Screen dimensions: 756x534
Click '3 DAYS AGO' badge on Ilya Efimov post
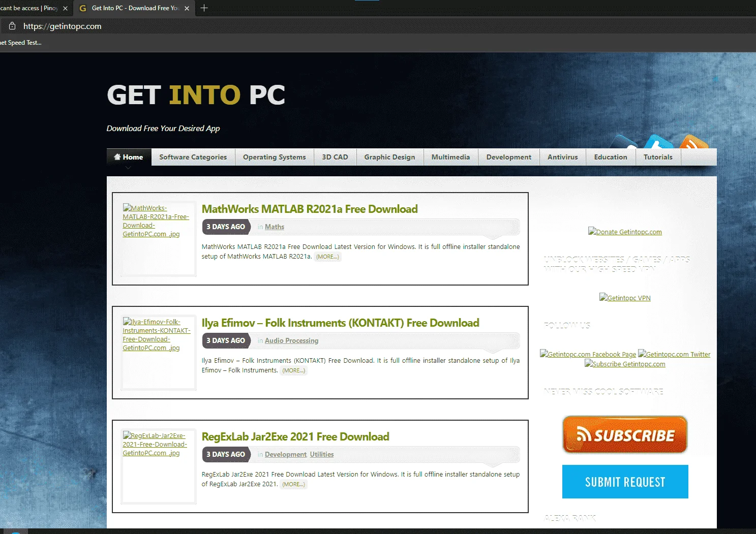coord(226,340)
